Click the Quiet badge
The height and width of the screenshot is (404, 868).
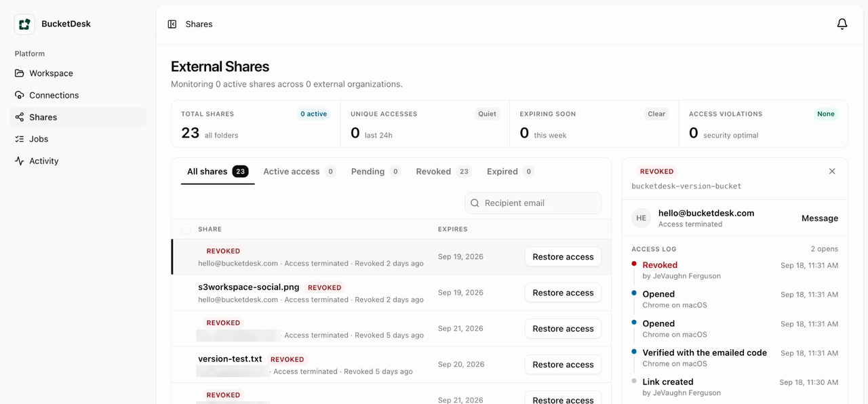tap(487, 114)
